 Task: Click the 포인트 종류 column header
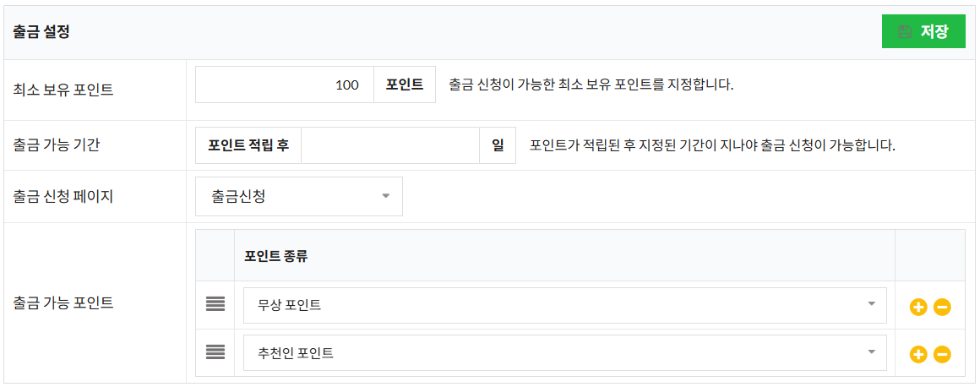276,255
